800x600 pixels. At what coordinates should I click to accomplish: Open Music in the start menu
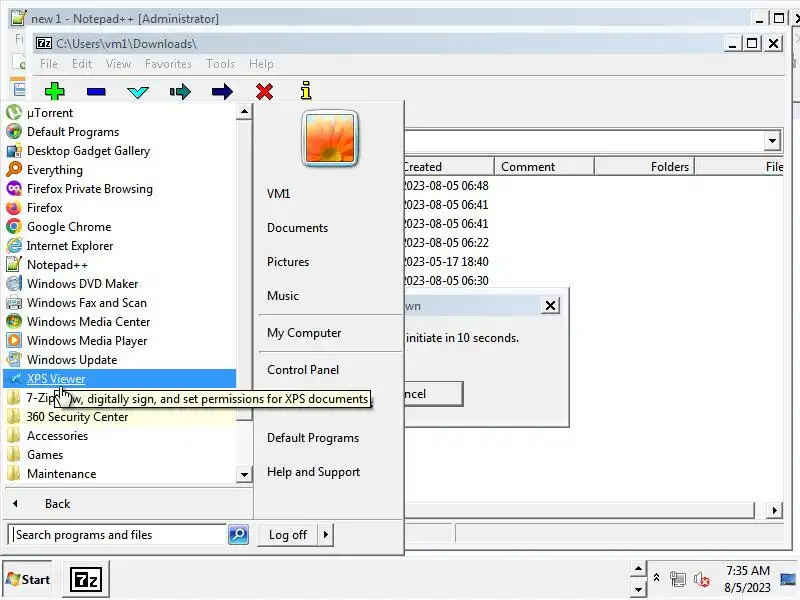[x=283, y=295]
